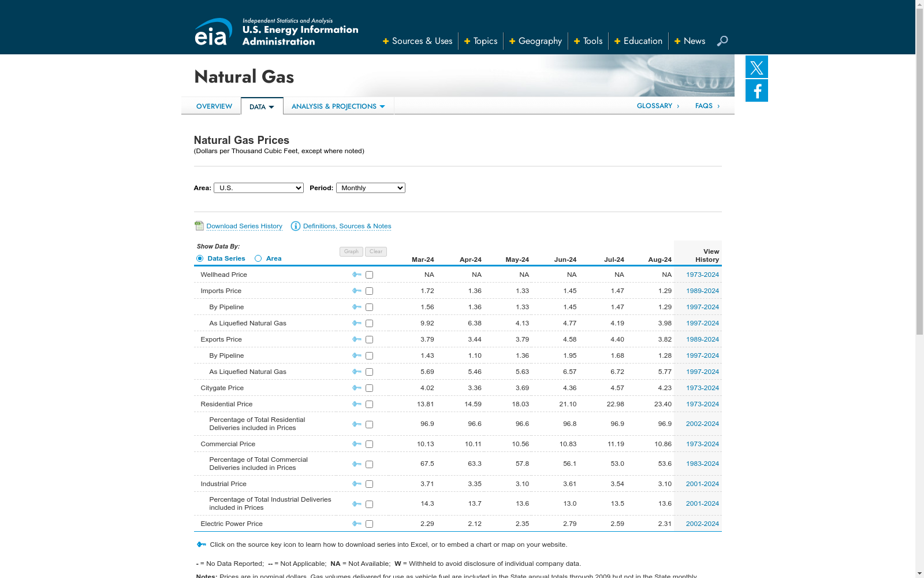Check the Commercial Price checkbox
Screen dimensions: 924x578
tap(369, 444)
